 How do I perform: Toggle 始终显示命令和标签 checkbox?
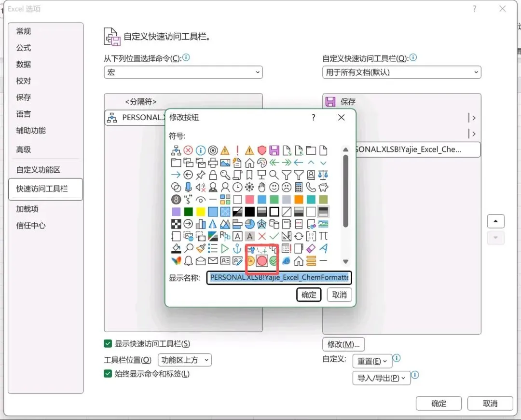coord(108,374)
